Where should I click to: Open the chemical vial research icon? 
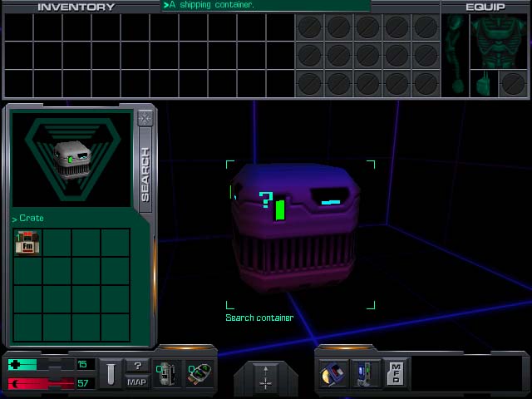(x=111, y=373)
